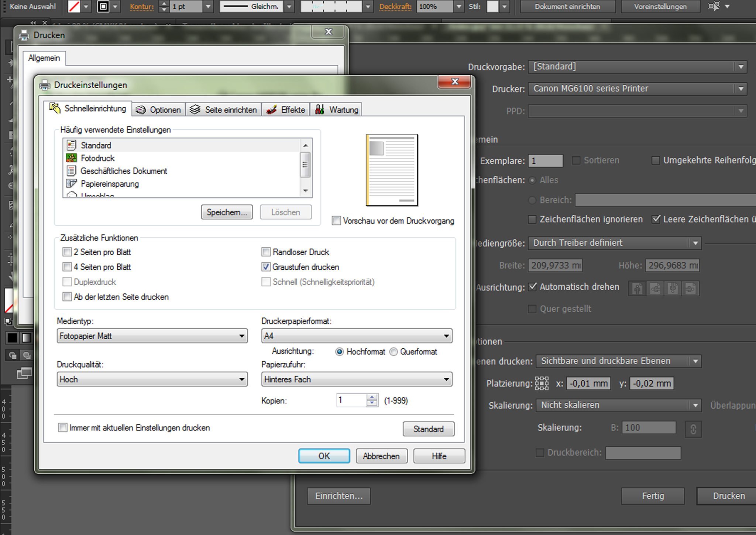
Task: Open the Seite einrichten tab
Action: coord(223,110)
